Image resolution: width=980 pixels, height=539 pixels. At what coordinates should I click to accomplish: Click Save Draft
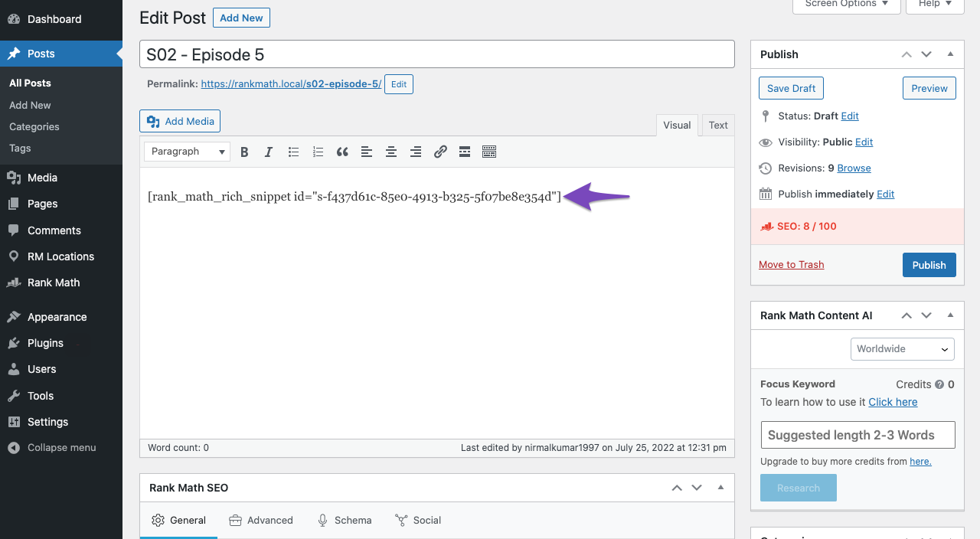point(791,88)
